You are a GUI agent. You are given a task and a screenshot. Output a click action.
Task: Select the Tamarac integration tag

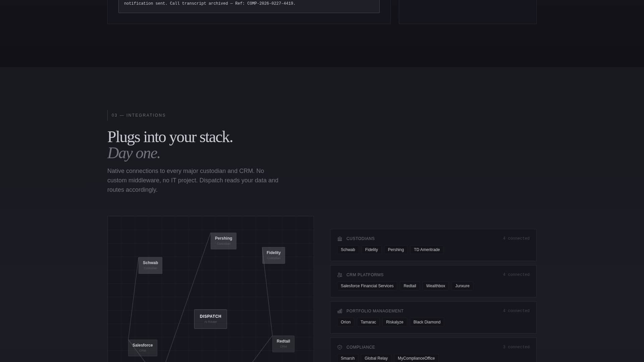[368, 322]
